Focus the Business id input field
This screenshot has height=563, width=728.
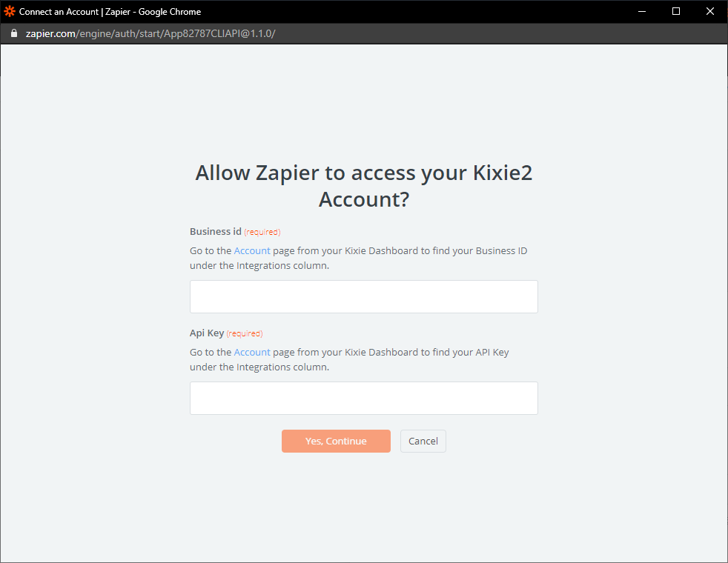[363, 297]
